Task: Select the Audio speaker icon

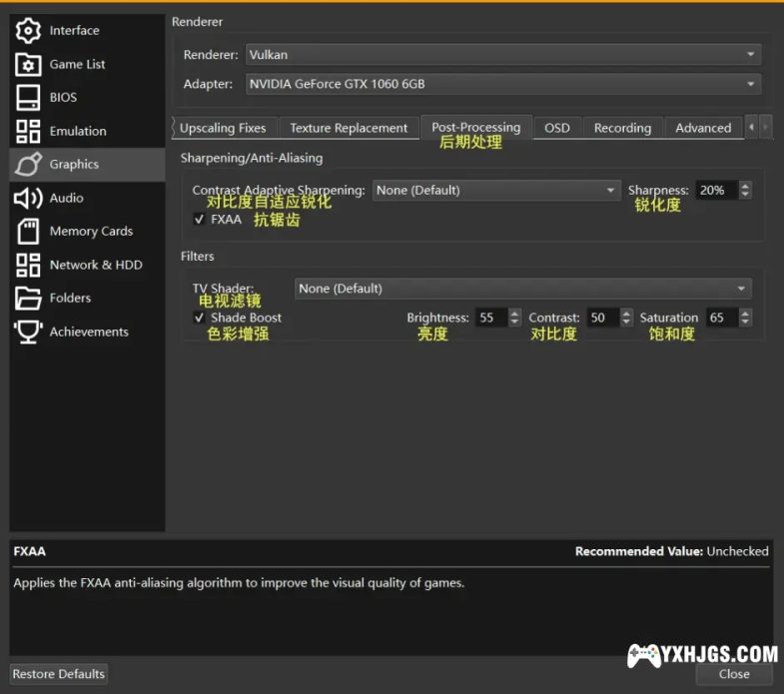Action: click(x=28, y=198)
